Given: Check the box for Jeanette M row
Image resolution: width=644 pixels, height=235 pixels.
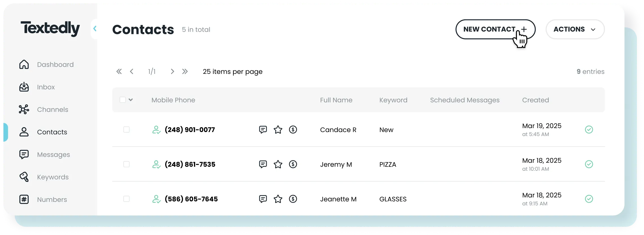Looking at the screenshot, I should [126, 199].
